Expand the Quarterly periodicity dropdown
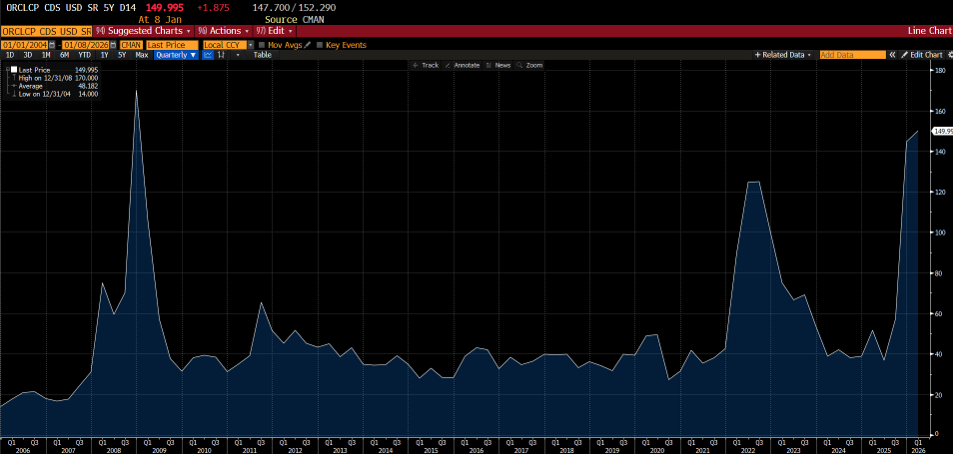The width and height of the screenshot is (953, 454). coord(177,55)
